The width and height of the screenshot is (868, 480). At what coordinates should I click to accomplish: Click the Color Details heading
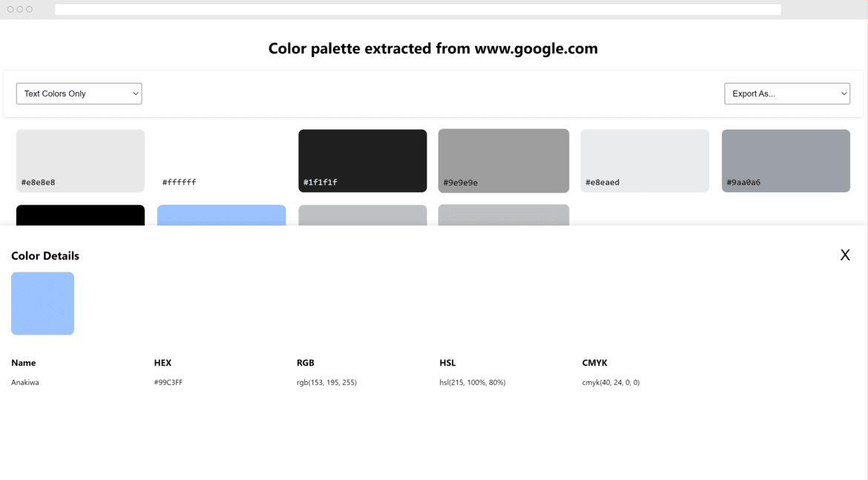45,256
